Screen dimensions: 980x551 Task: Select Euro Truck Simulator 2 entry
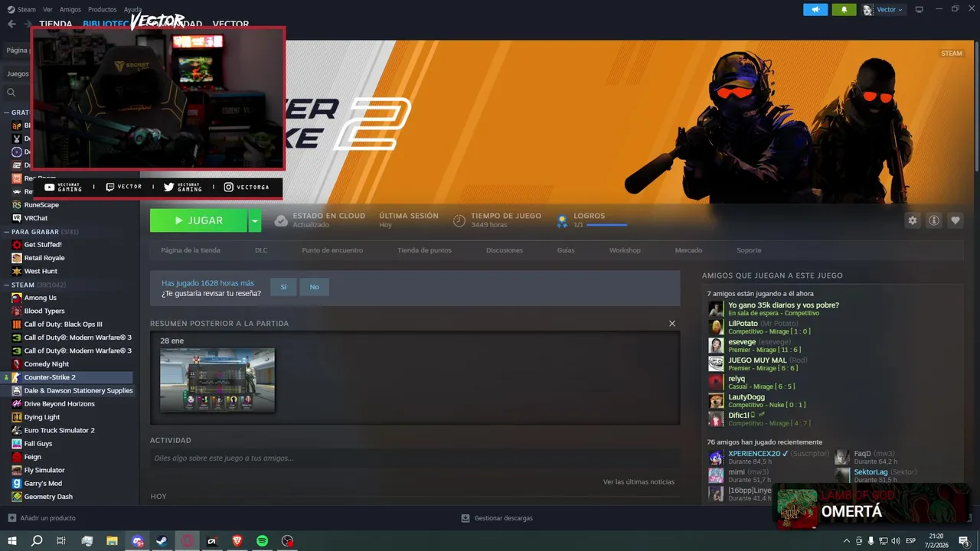[59, 430]
